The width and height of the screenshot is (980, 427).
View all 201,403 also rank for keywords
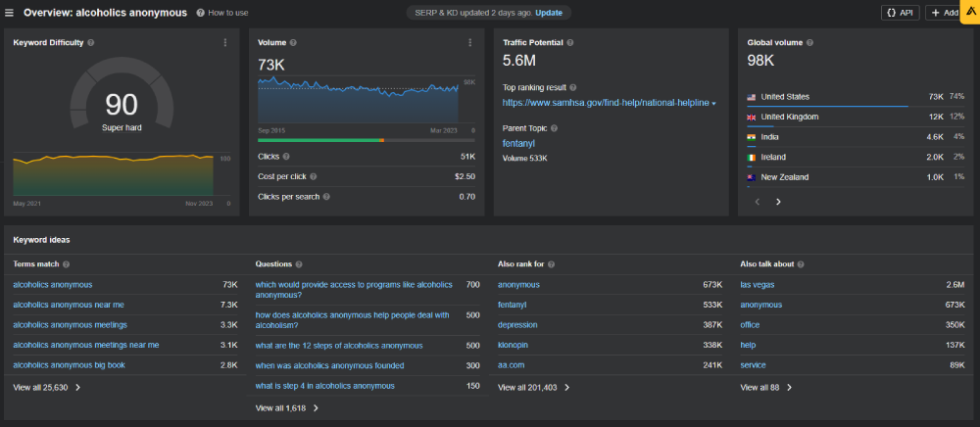point(534,387)
